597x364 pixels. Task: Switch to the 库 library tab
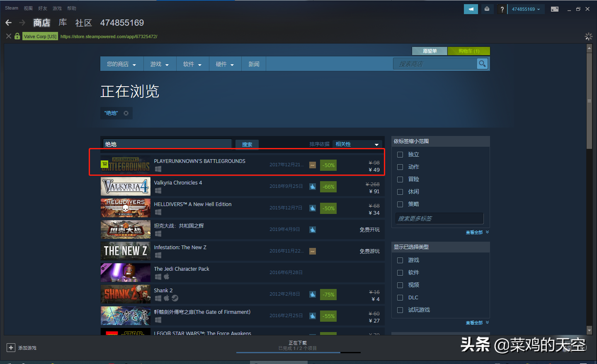coord(63,23)
